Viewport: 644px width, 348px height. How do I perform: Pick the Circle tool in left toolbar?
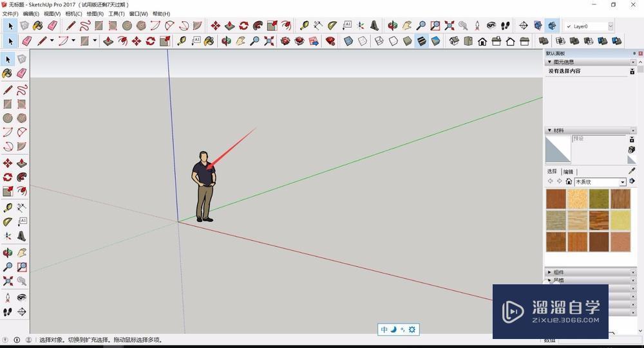tap(8, 118)
